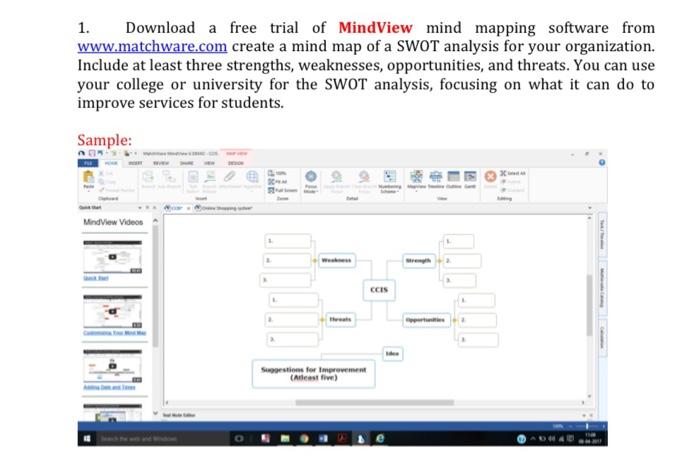The height and width of the screenshot is (458, 700).
Task: Play the Adding Date and Times thumbnail
Action: 112,366
